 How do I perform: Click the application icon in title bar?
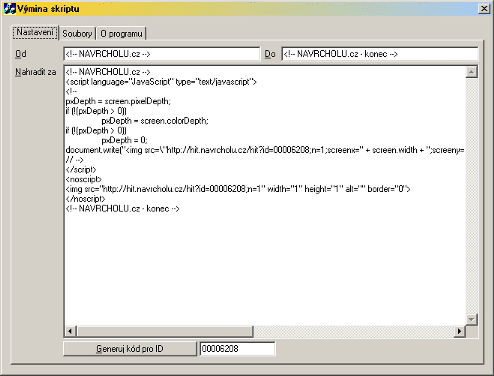tap(9, 8)
